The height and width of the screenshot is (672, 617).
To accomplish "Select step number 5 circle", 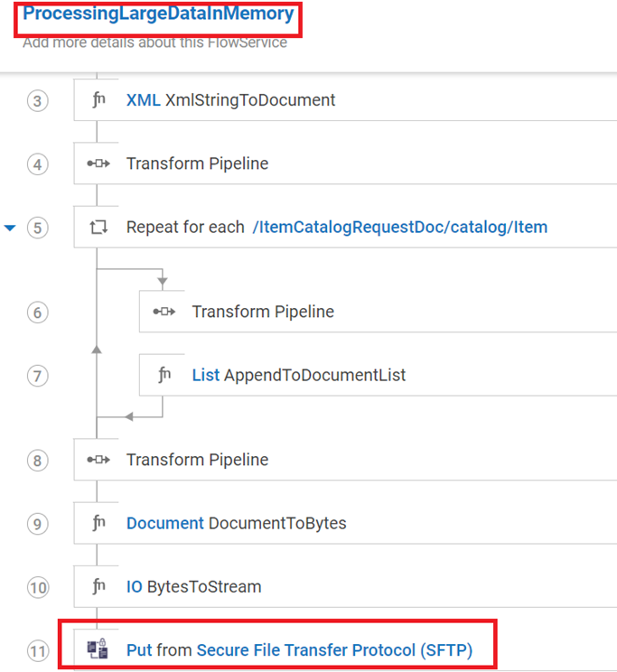I will 37,228.
